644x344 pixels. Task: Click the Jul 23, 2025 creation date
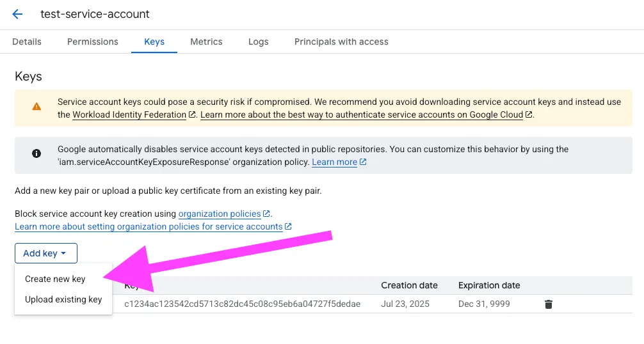[x=405, y=304]
